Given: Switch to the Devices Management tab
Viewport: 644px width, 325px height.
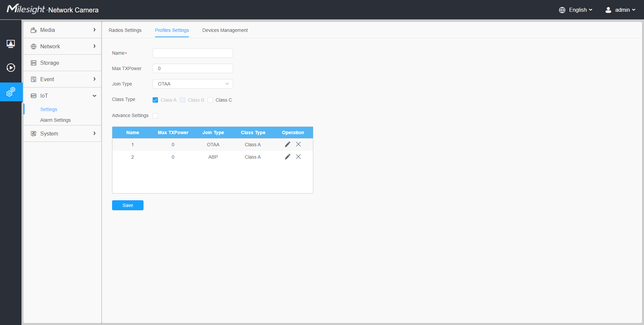Looking at the screenshot, I should point(225,30).
